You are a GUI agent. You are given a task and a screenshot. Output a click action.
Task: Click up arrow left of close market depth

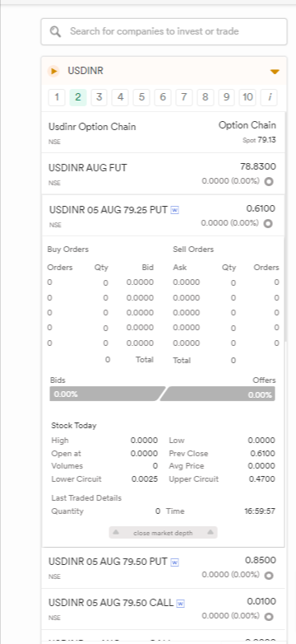116,532
